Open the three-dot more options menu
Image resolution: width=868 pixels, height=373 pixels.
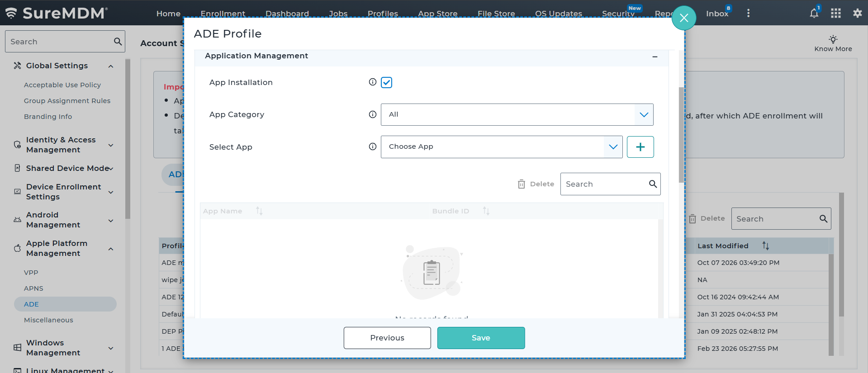point(748,13)
